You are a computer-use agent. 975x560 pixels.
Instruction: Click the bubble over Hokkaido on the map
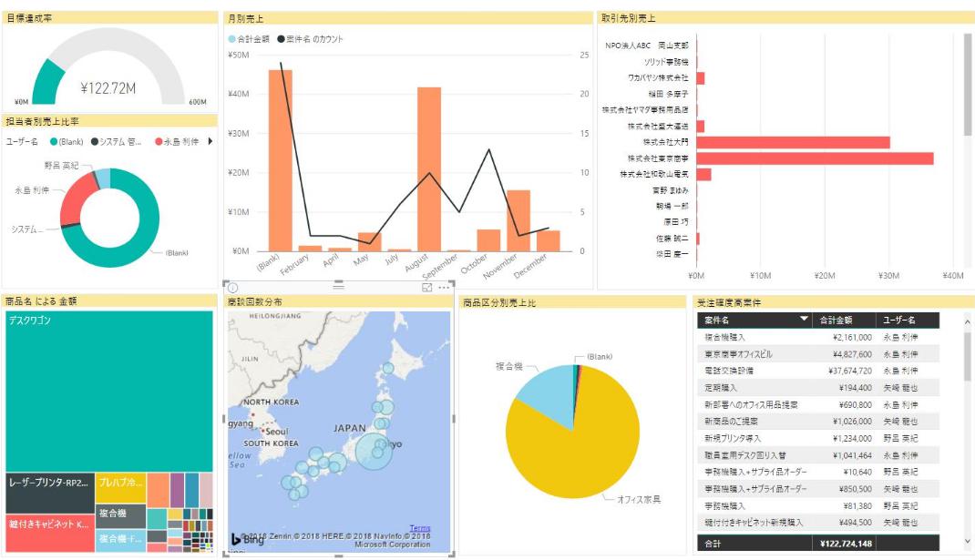(388, 369)
